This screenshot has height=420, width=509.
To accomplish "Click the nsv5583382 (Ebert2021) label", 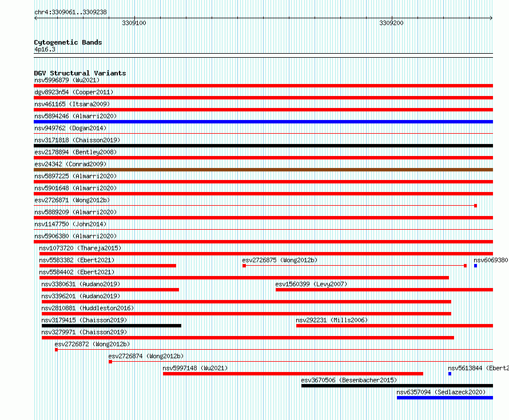I will coord(77,260).
